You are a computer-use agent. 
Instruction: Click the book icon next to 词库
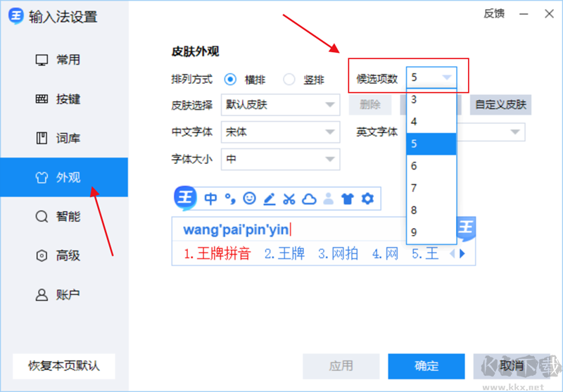coord(42,138)
